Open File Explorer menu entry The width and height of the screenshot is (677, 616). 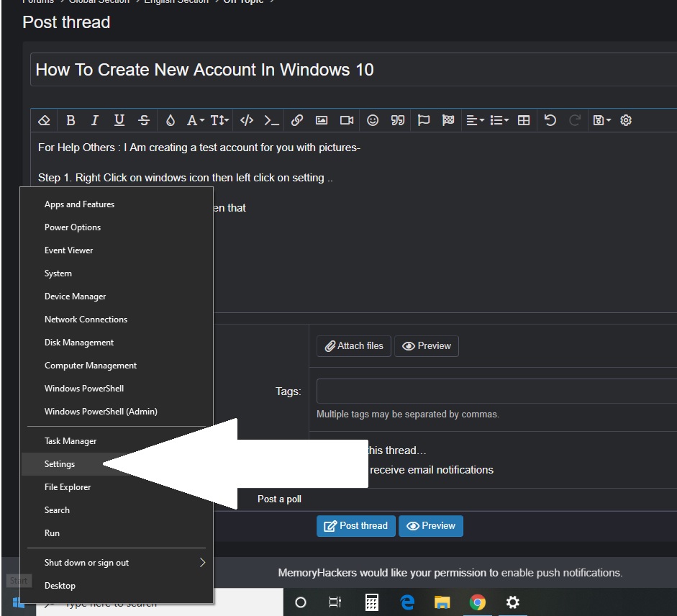pos(117,487)
